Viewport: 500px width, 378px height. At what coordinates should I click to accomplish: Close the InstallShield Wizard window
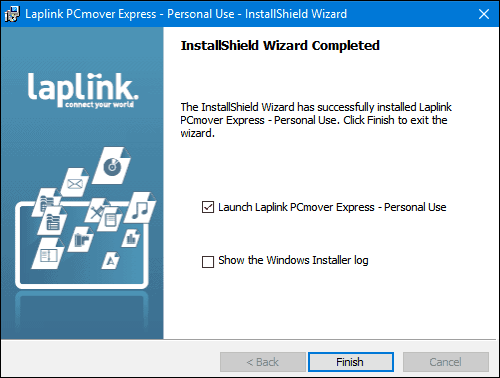(484, 14)
